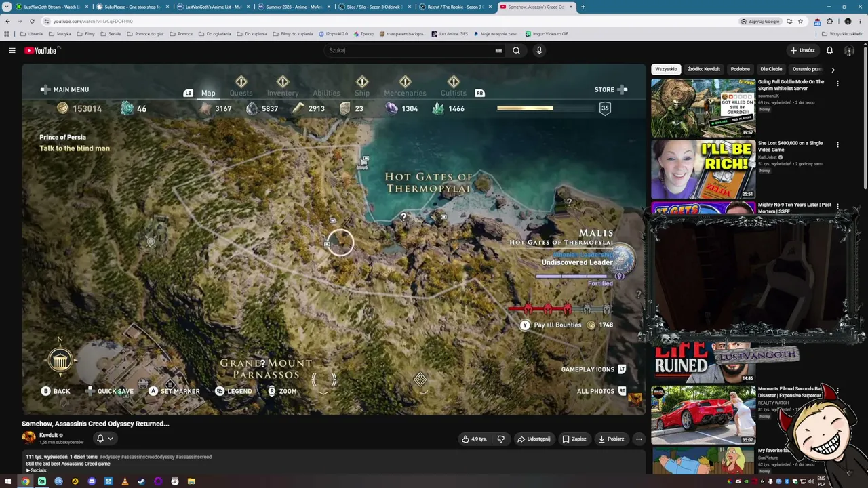Open the Muzyka bookmarks folder
This screenshot has height=488, width=868.
coord(60,34)
